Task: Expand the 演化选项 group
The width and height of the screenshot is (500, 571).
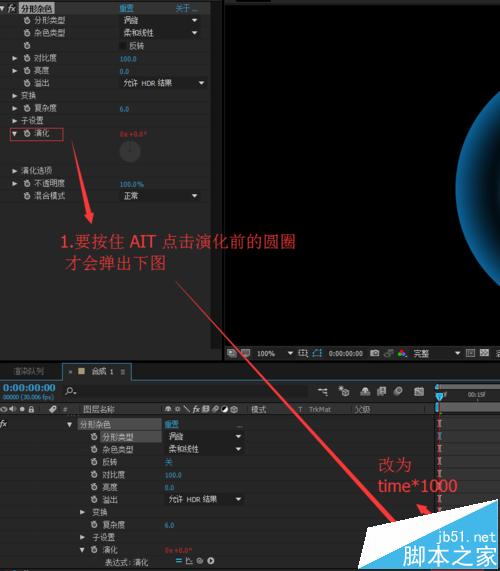Action: coord(15,171)
